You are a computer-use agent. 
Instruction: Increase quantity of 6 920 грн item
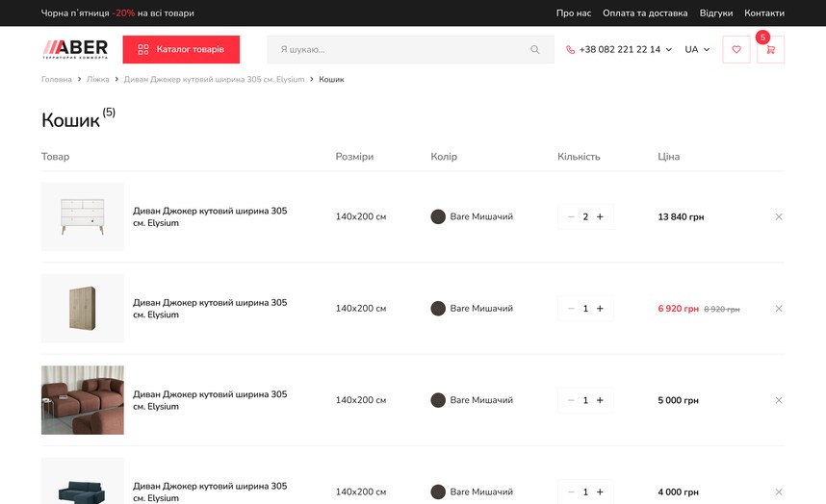coord(600,309)
